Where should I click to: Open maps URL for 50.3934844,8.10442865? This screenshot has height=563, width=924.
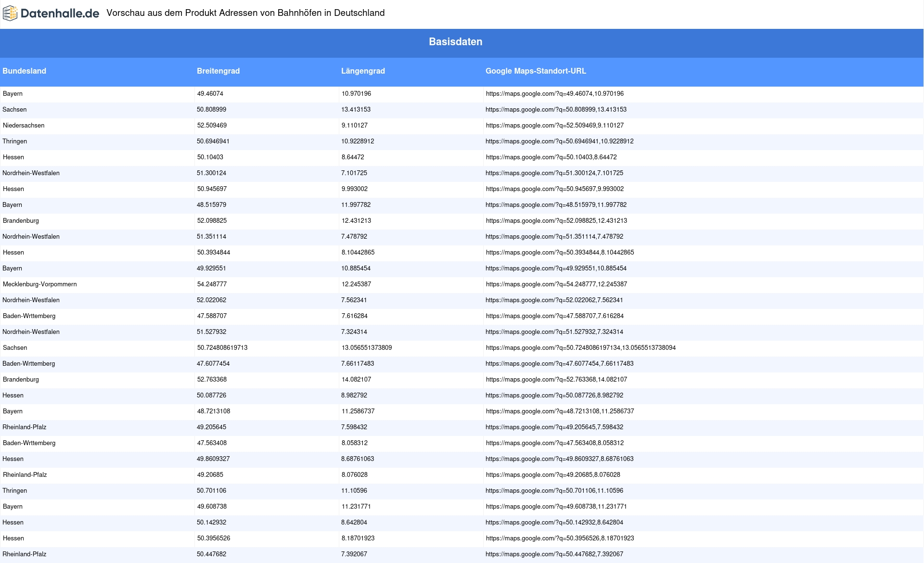560,253
